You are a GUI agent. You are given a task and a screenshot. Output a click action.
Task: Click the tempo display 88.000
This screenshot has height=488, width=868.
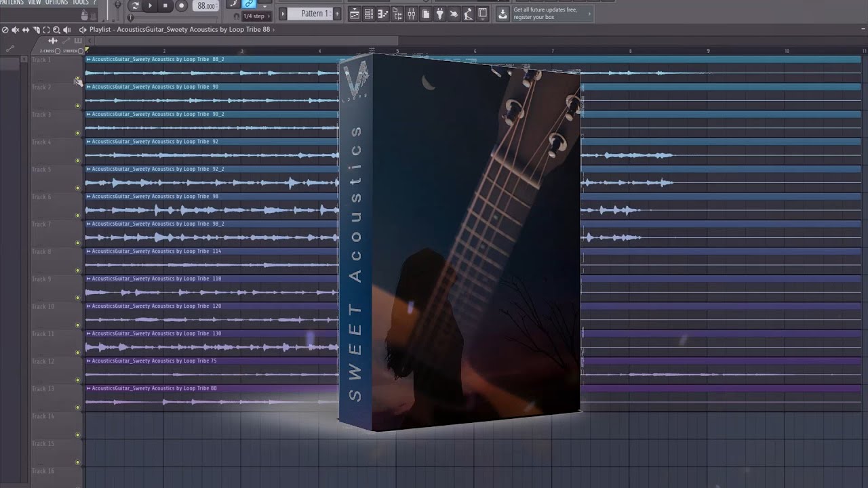(206, 5)
